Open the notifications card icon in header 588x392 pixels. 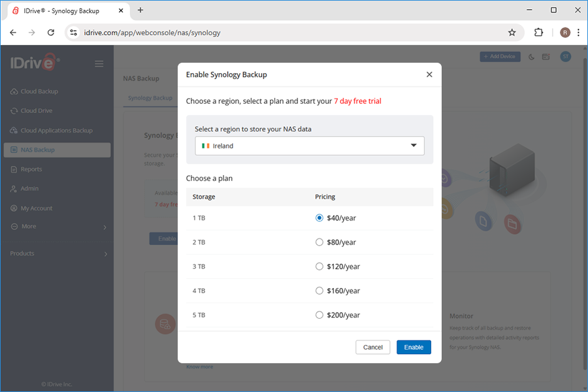pyautogui.click(x=546, y=57)
